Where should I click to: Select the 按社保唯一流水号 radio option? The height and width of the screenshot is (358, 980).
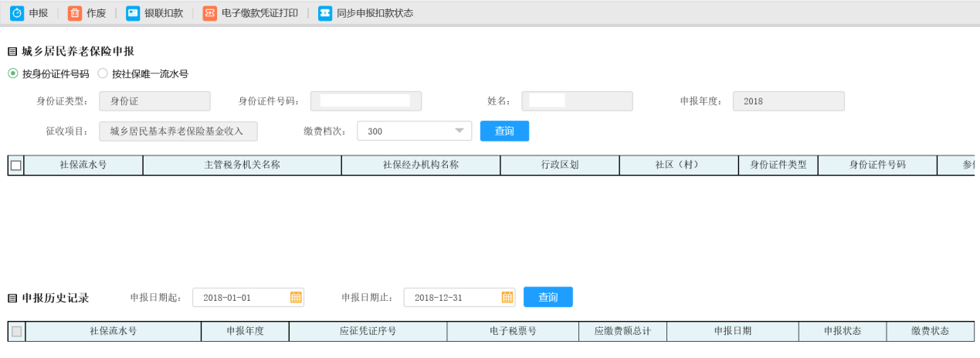point(103,74)
